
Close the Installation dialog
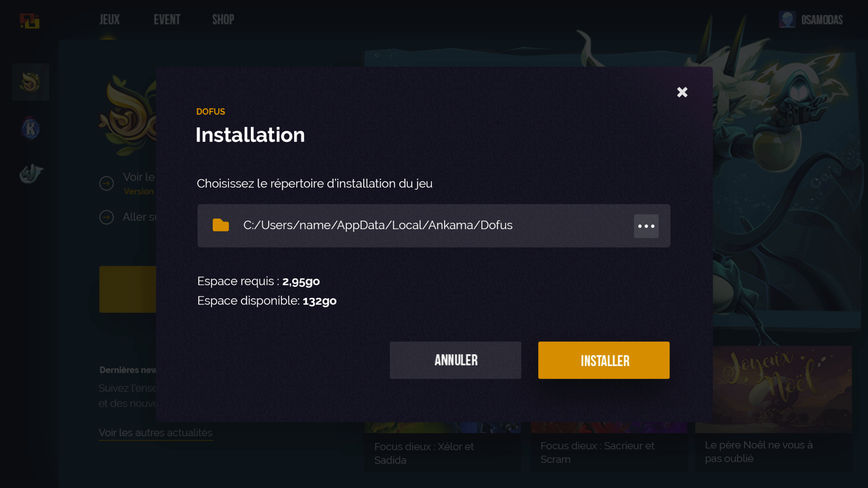(682, 92)
